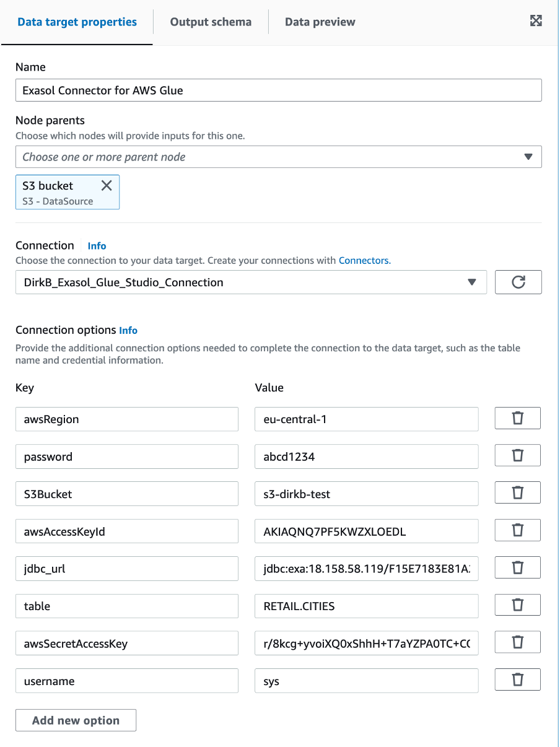
Task: Open the Connection dropdown
Action: 251,282
